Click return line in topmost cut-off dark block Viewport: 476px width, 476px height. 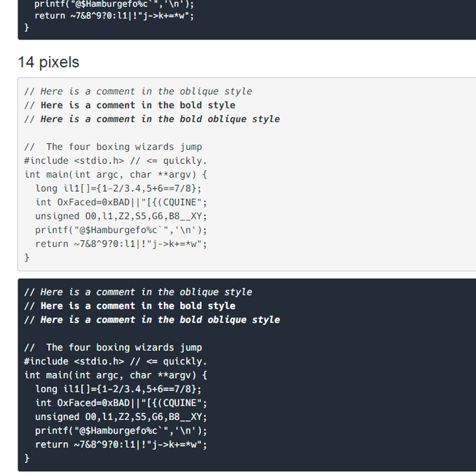[114, 16]
